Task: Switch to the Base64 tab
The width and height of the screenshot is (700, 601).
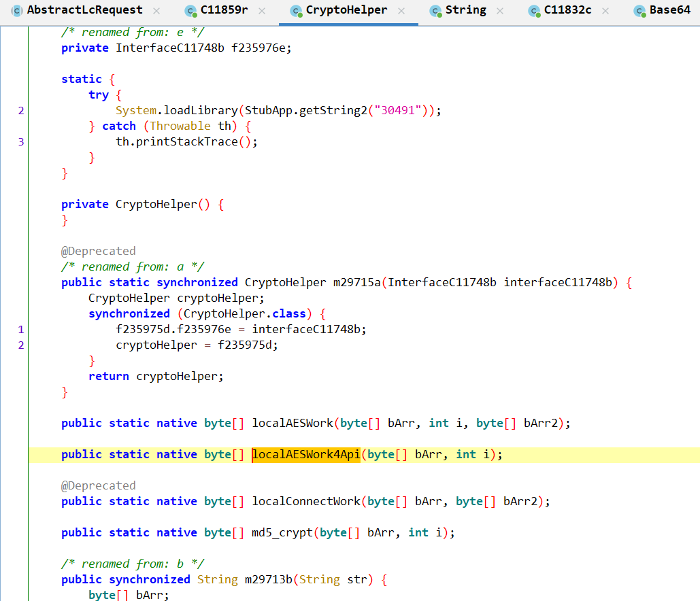Action: [x=669, y=10]
